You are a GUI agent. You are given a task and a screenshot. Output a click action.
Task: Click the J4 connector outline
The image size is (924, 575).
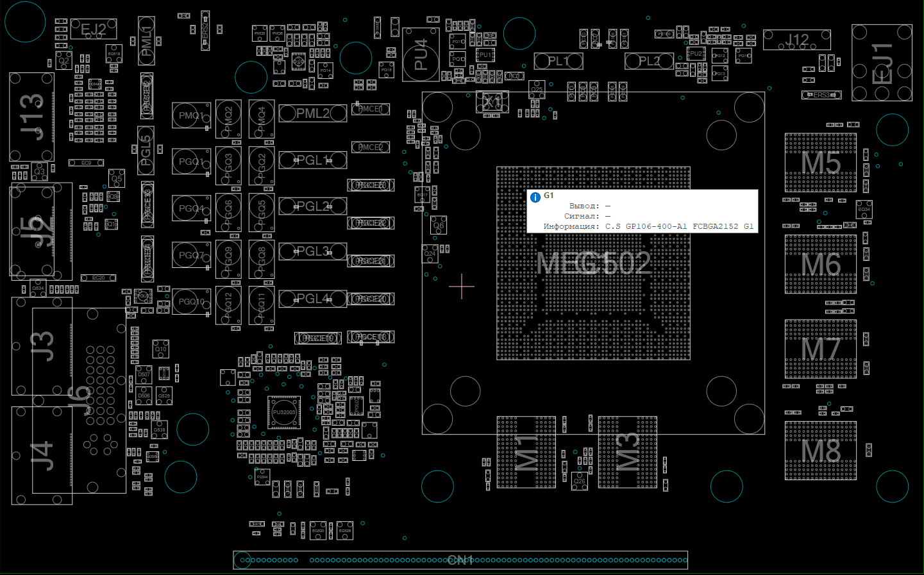pyautogui.click(x=42, y=455)
